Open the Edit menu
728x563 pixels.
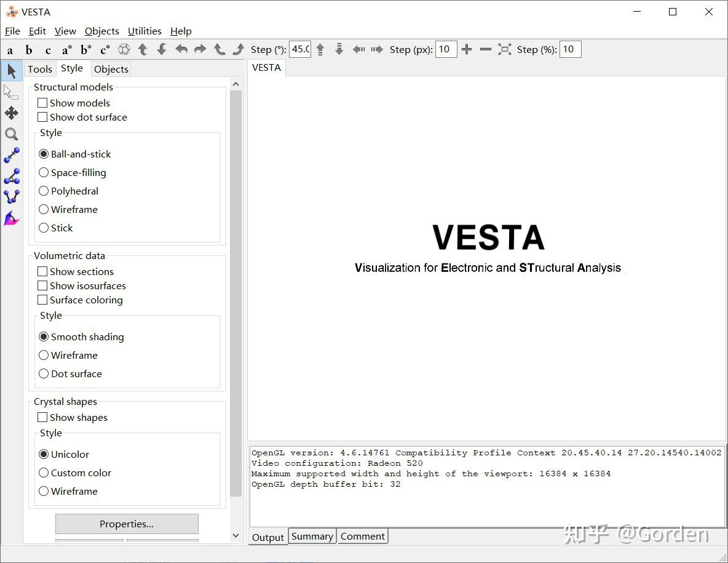(x=37, y=31)
